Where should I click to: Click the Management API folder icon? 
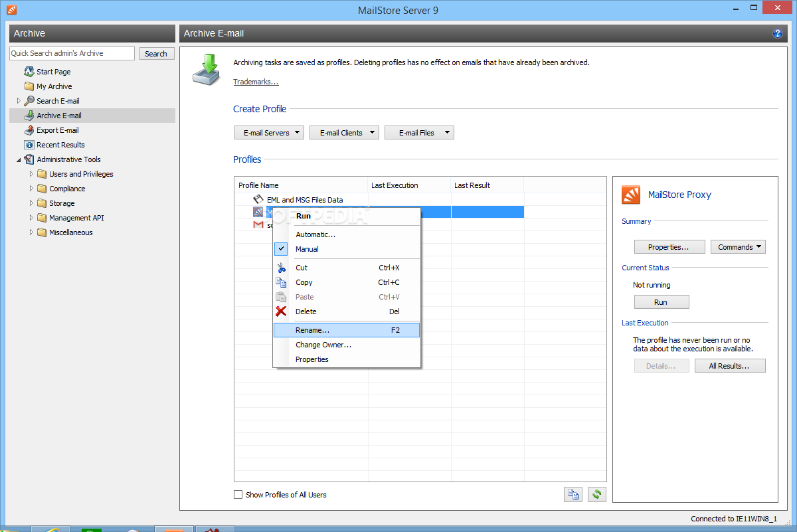pos(42,218)
